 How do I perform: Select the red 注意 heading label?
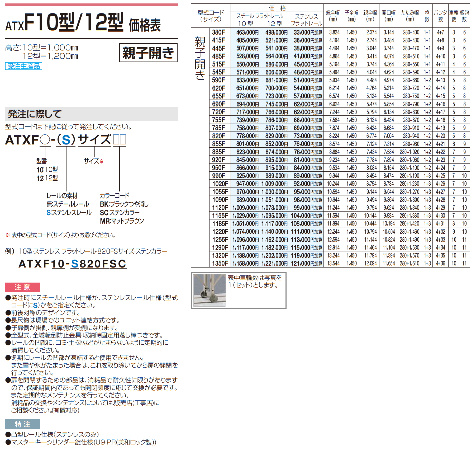coord(22,287)
